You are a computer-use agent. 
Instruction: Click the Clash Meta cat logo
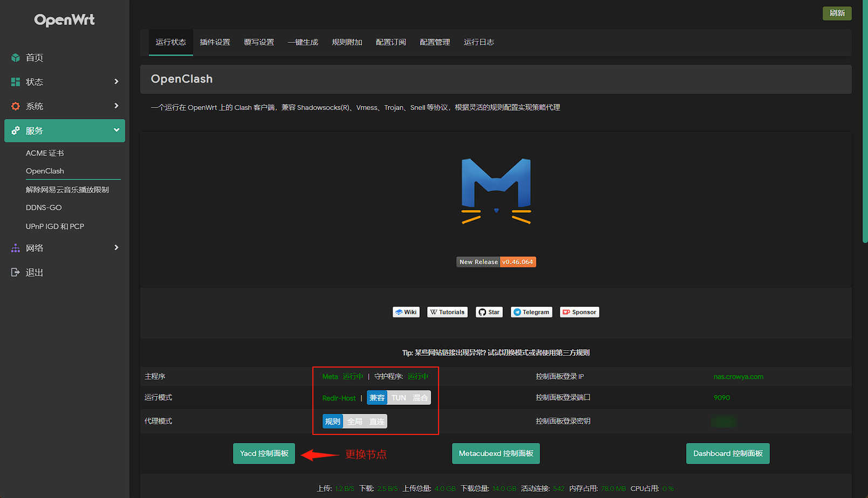[x=496, y=191]
